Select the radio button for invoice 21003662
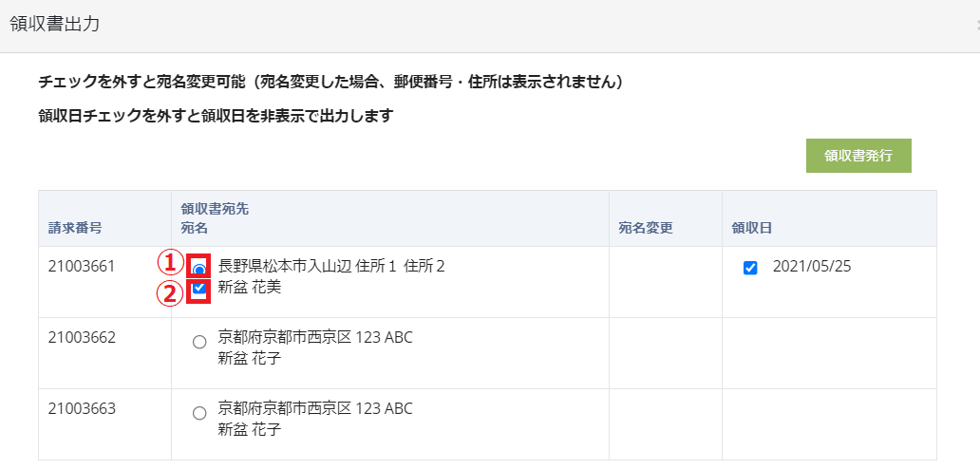This screenshot has width=980, height=469. [x=199, y=342]
